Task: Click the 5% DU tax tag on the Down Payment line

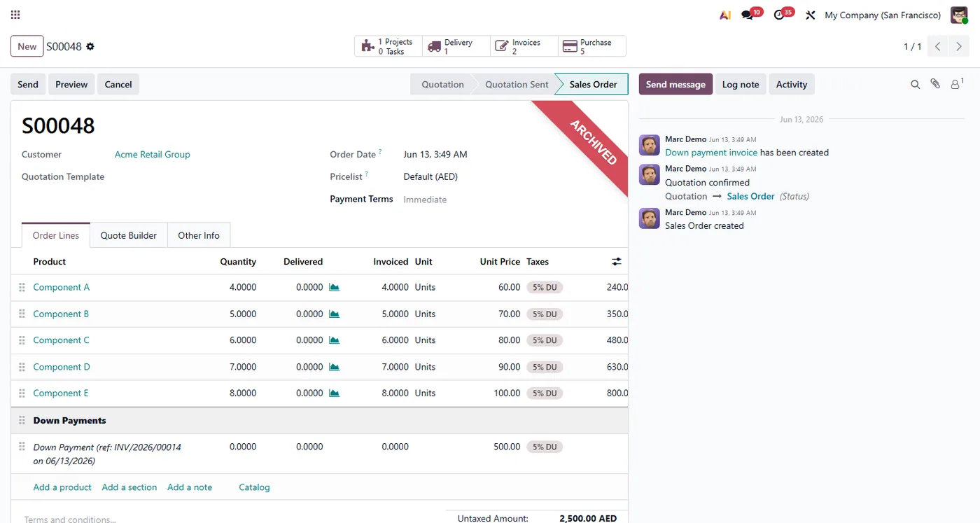Action: tap(545, 447)
